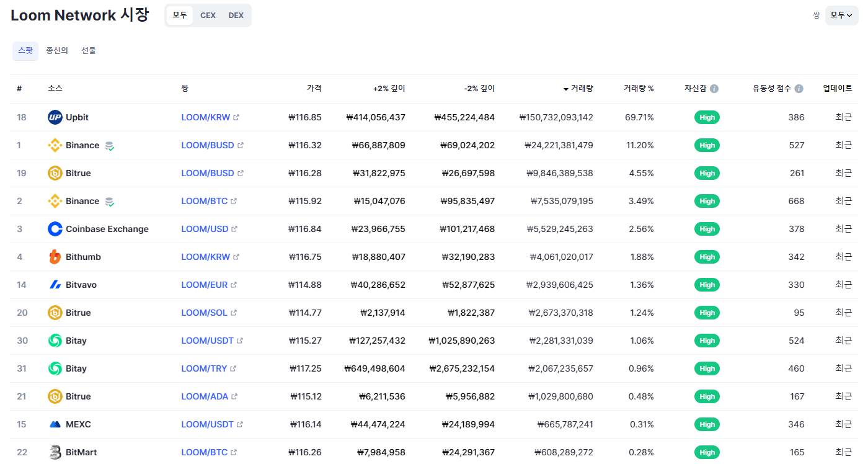Sort by 소스 column header
Screen dimensions: 868x464
coord(55,89)
